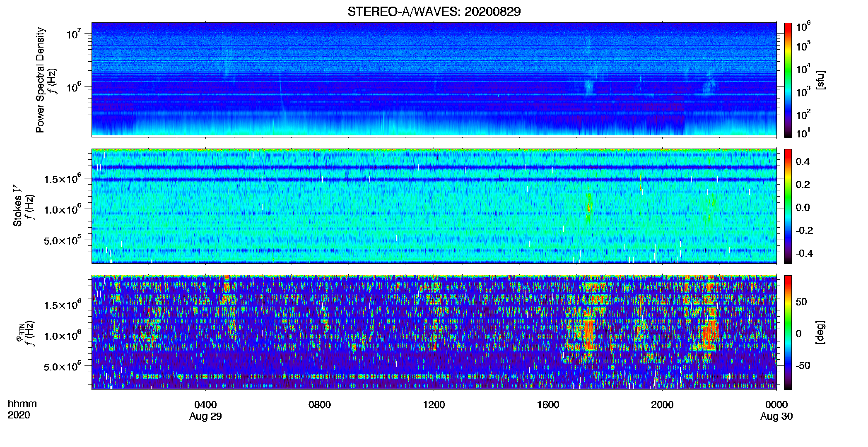Click the "1200" time axis label

tap(434, 404)
